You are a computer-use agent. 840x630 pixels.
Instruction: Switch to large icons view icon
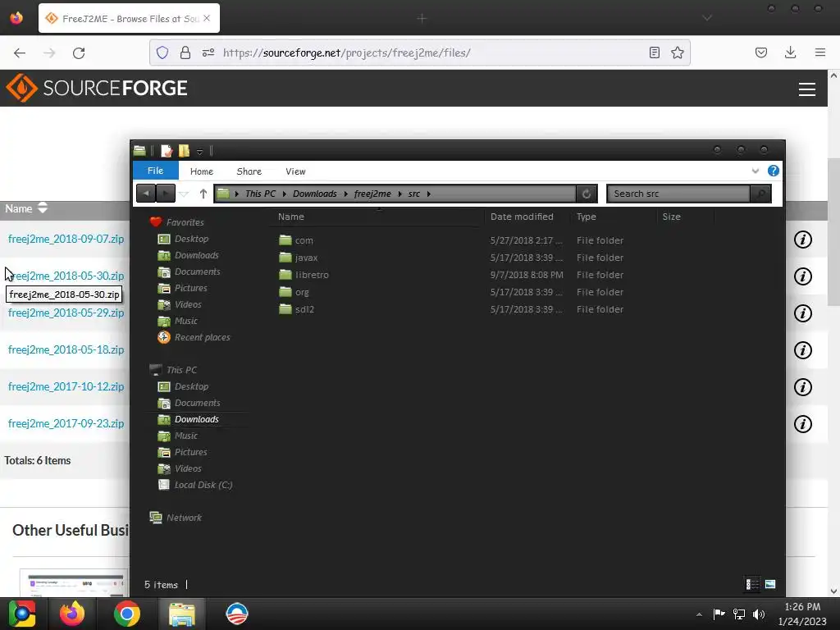tap(770, 584)
